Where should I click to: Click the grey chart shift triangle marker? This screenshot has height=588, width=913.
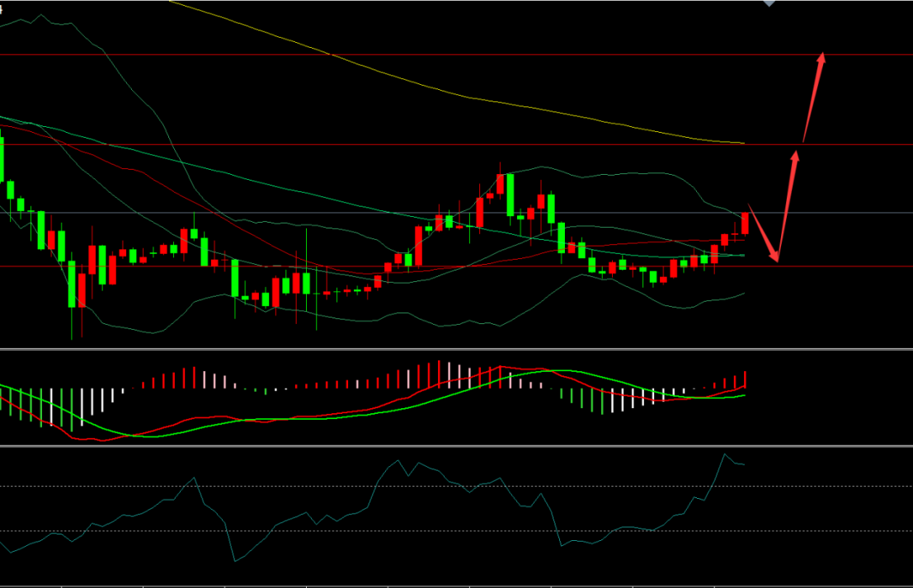coord(769,3)
